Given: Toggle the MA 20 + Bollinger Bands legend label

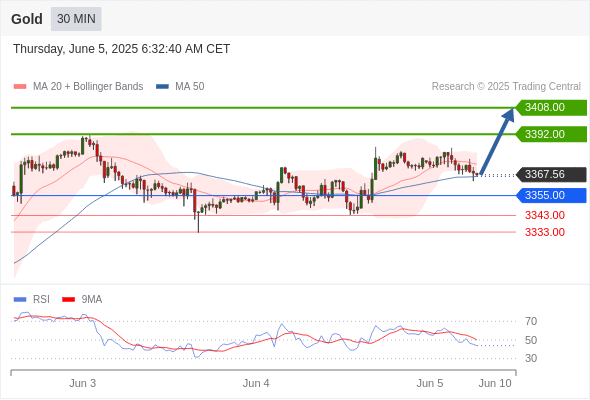Looking at the screenshot, I should (x=88, y=87).
